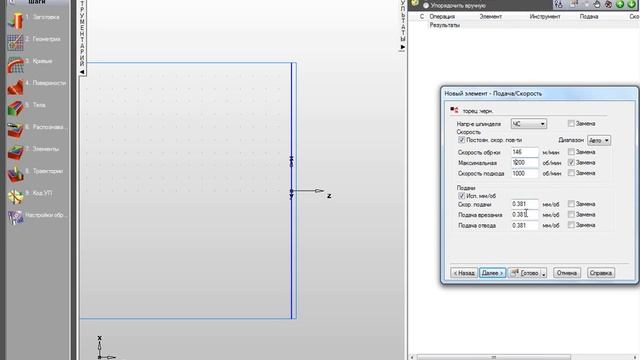Click the hand icon in results toolbar
This screenshot has height=360, width=640.
[x=597, y=4]
